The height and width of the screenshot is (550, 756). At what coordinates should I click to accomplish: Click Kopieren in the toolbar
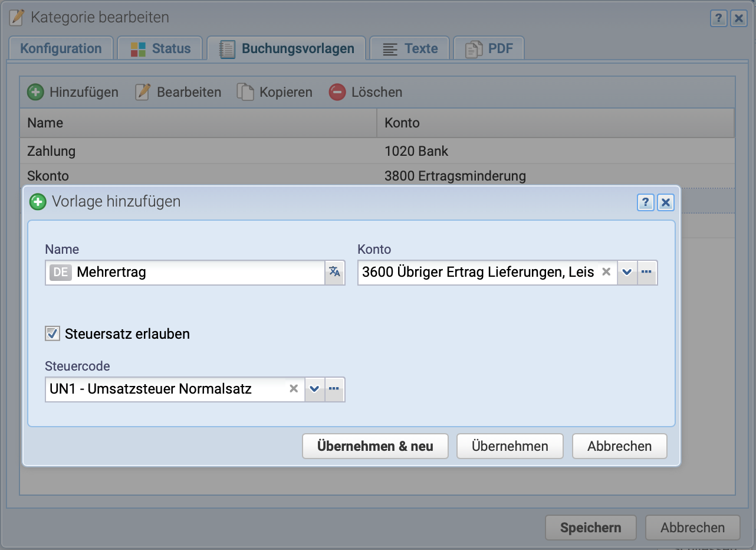point(275,92)
